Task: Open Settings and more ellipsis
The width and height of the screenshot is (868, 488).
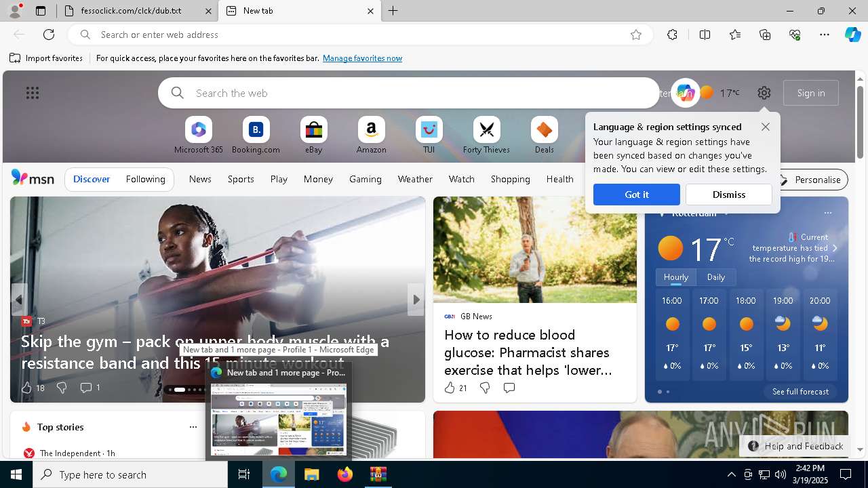Action: (x=825, y=35)
